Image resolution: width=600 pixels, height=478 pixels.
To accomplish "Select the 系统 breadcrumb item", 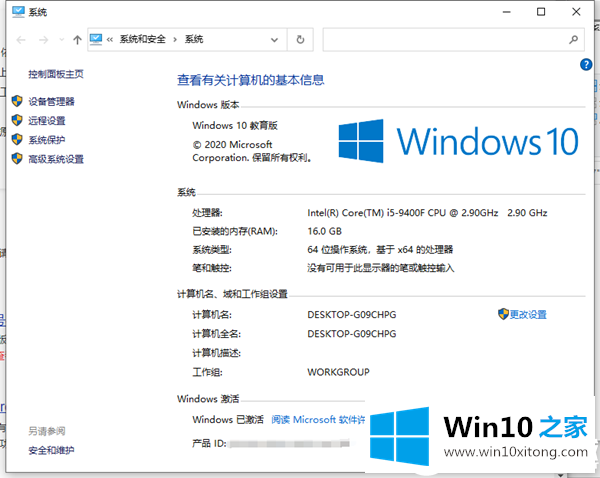I will (194, 39).
